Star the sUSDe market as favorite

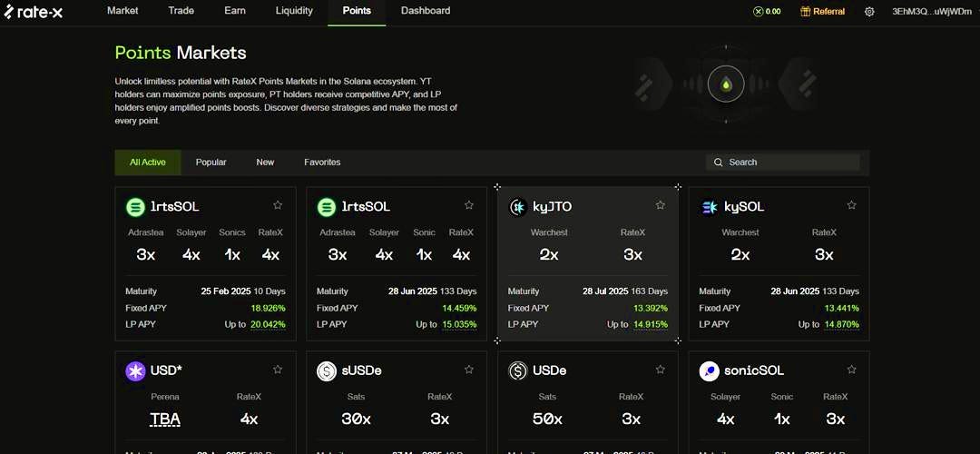click(469, 370)
